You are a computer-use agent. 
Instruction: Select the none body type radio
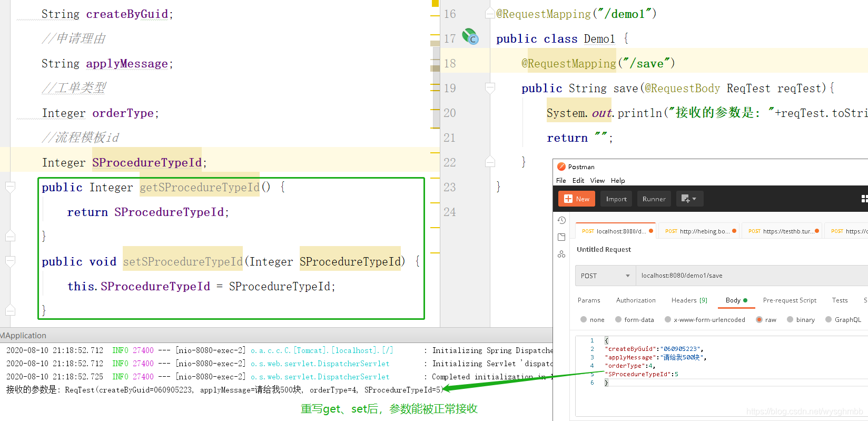(x=584, y=319)
